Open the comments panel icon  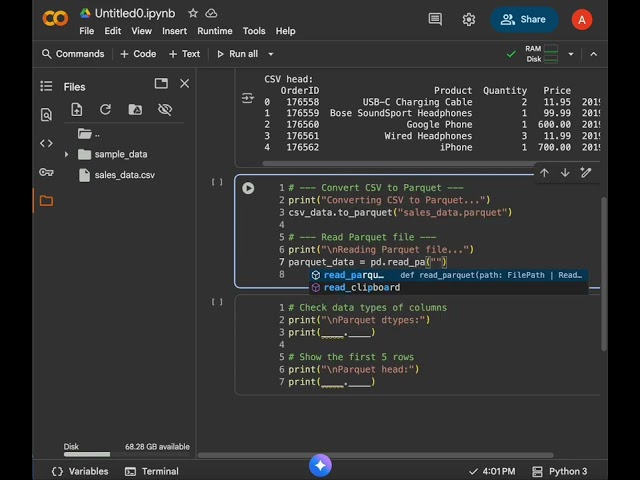point(435,19)
